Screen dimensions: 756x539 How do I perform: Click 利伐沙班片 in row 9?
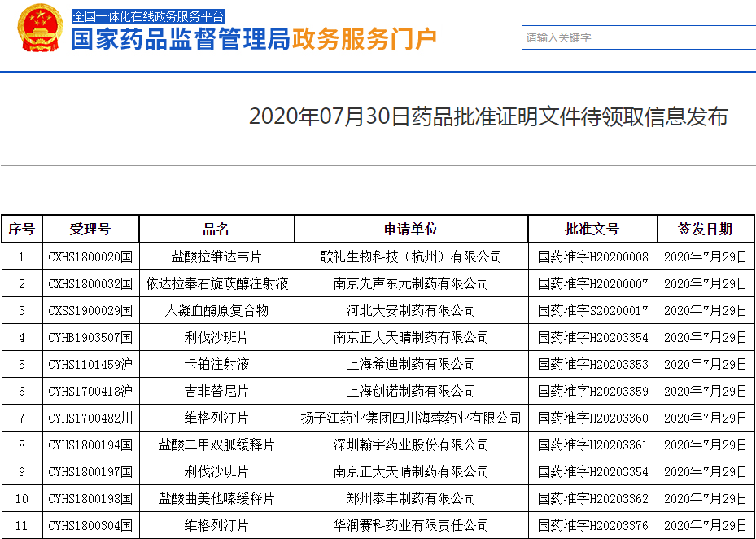coord(216,472)
